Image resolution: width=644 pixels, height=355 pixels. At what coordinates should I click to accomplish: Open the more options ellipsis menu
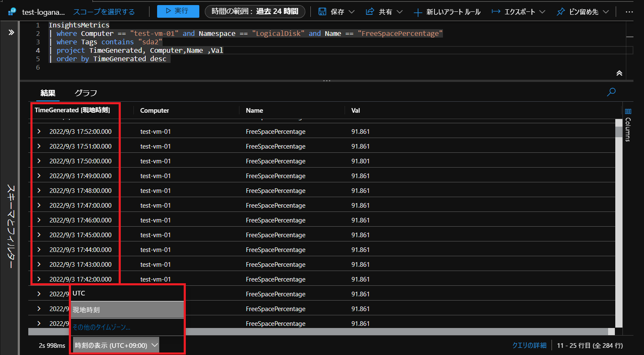[x=629, y=12]
